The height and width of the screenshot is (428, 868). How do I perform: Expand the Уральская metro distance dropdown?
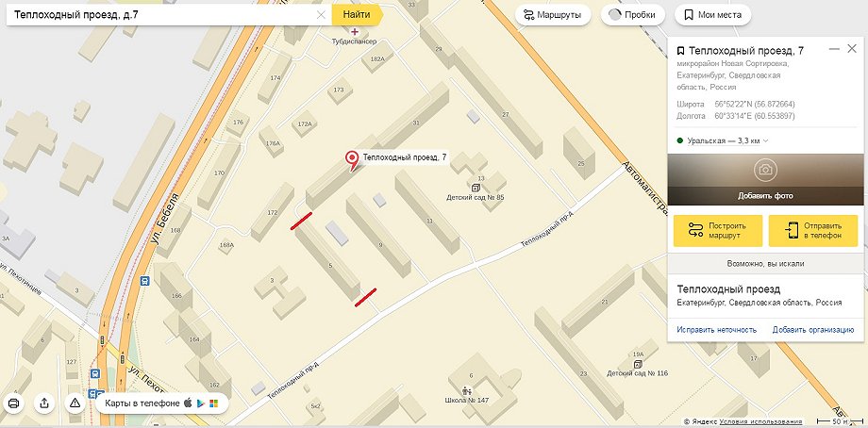pos(765,141)
